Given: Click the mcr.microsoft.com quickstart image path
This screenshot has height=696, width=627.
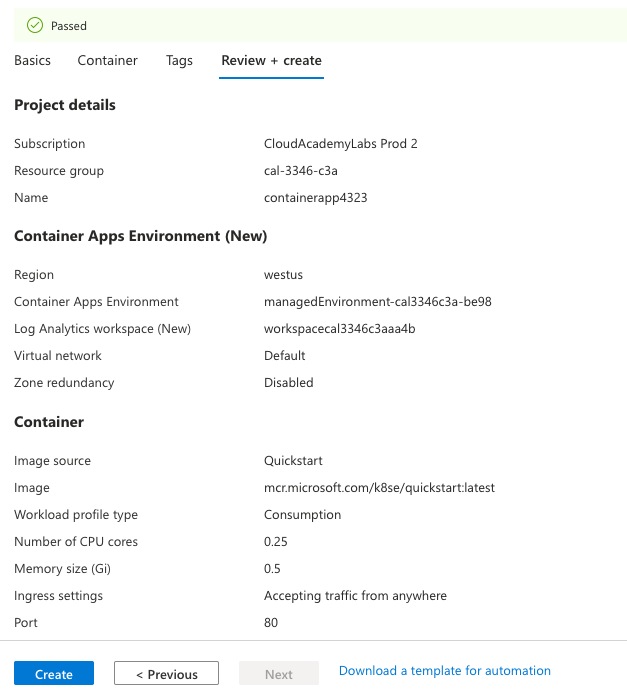Looking at the screenshot, I should (x=379, y=488).
